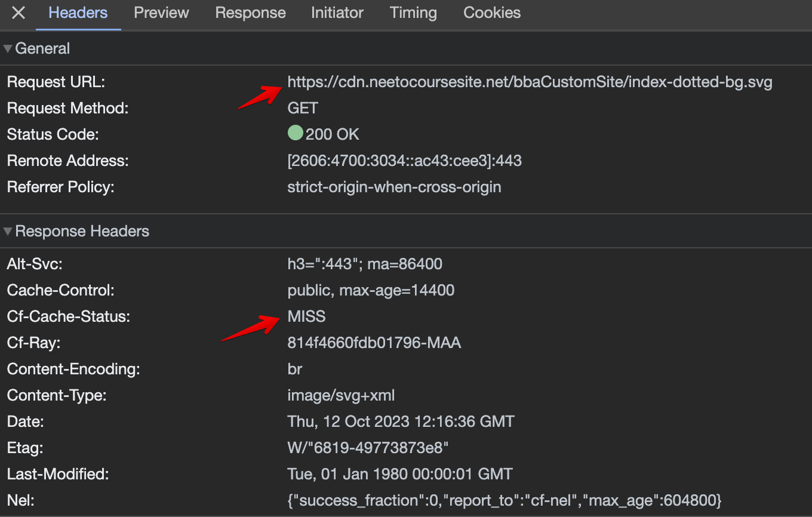Viewport: 812px width, 517px height.
Task: Collapse the General section triangle
Action: tap(7, 48)
